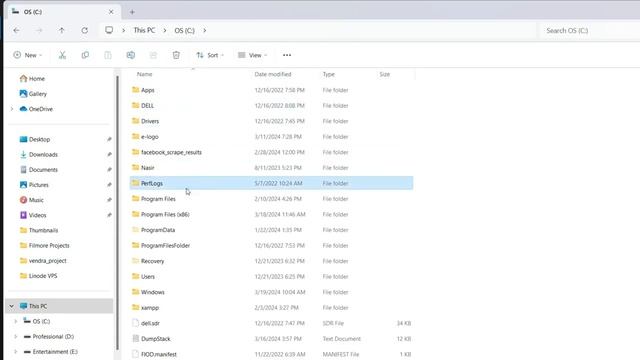Viewport: 640px width, 360px height.
Task: Open Gallery in navigation pane
Action: [33, 94]
